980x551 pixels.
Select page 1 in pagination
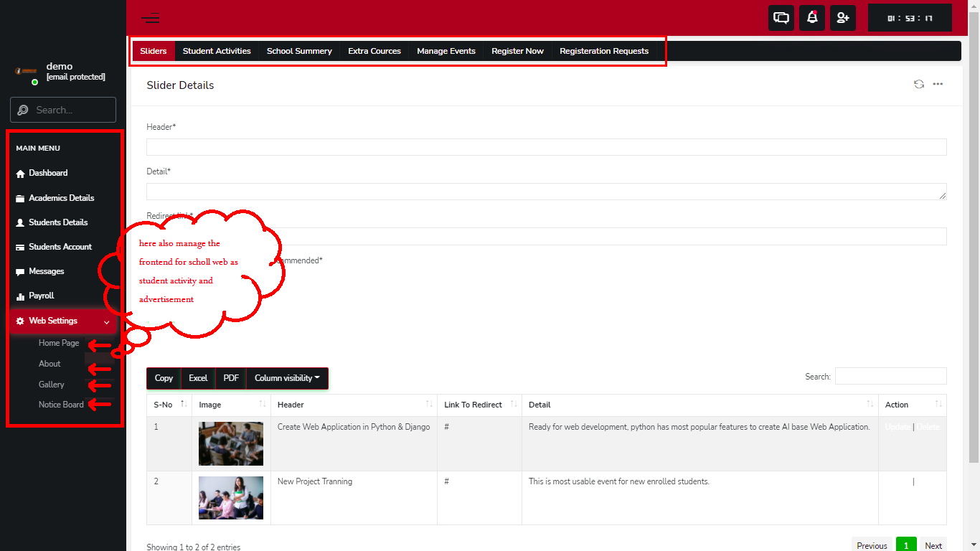tap(906, 545)
